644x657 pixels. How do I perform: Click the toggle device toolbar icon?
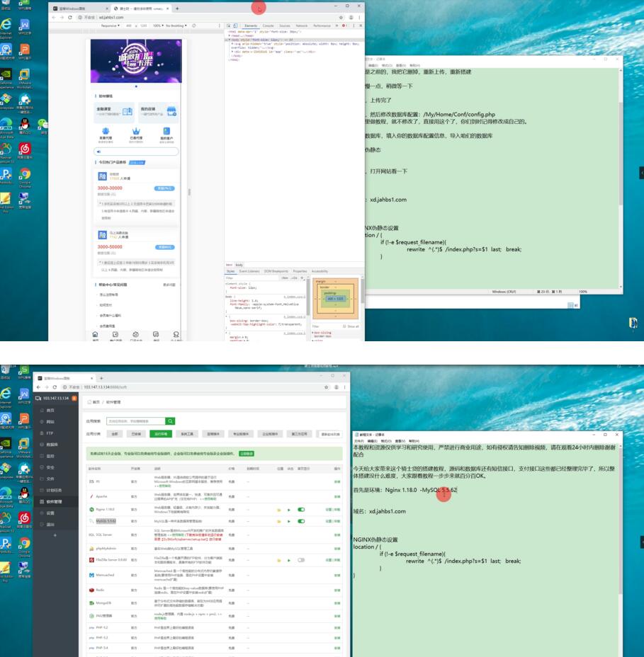tap(236, 25)
